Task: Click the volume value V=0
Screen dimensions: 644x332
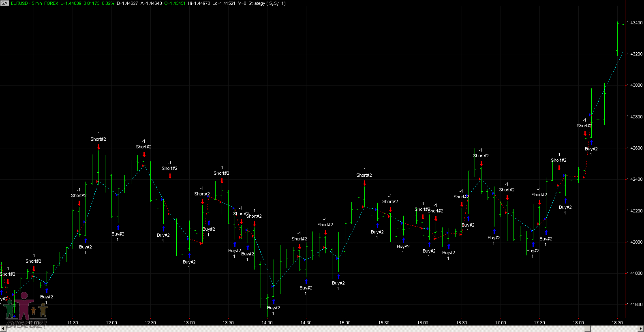Action: (x=242, y=3)
